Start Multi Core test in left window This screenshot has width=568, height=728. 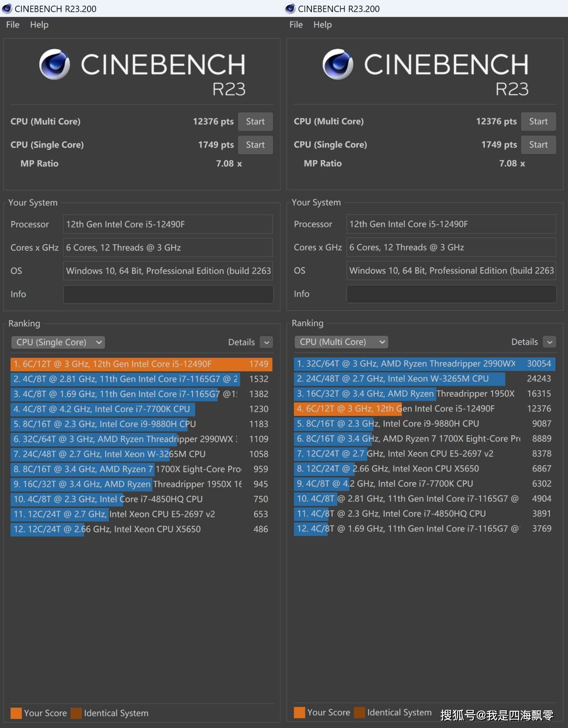pos(255,122)
